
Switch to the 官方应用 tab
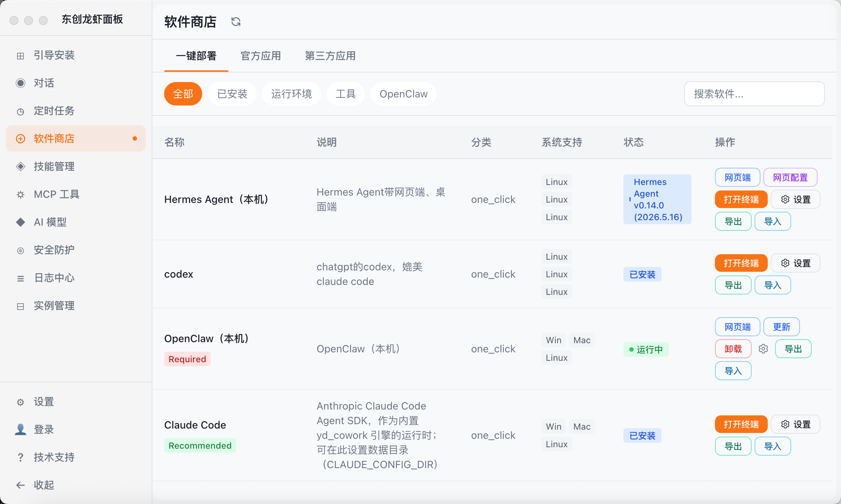point(261,56)
